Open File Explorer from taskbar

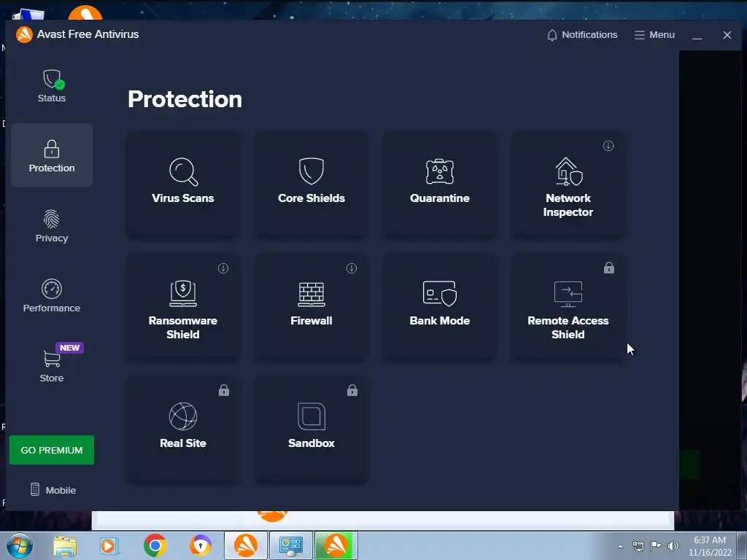point(65,545)
